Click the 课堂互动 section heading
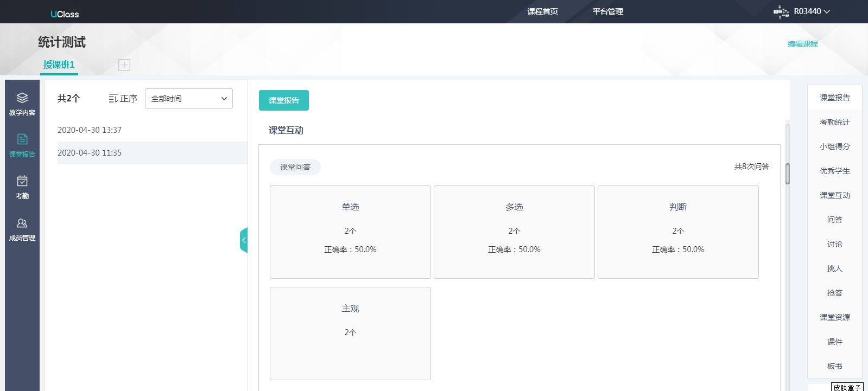Image resolution: width=868 pixels, height=391 pixels. click(286, 130)
